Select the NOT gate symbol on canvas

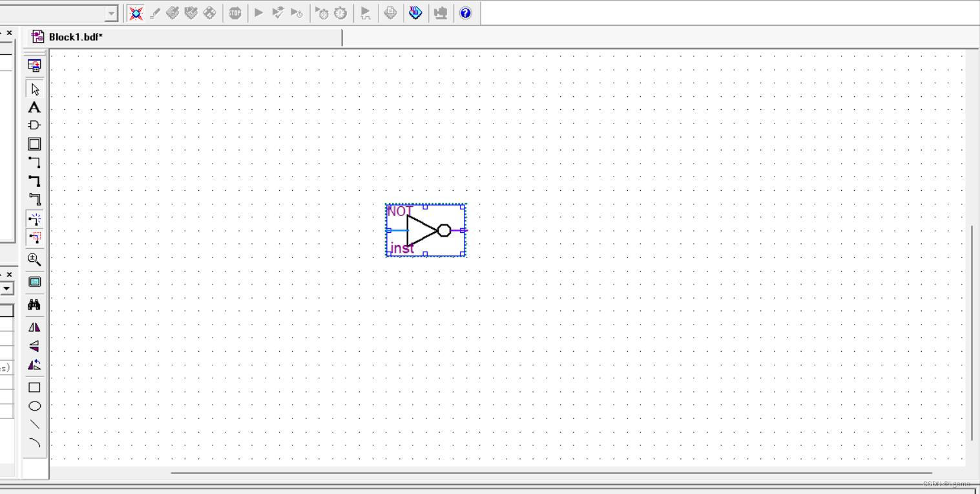[425, 230]
